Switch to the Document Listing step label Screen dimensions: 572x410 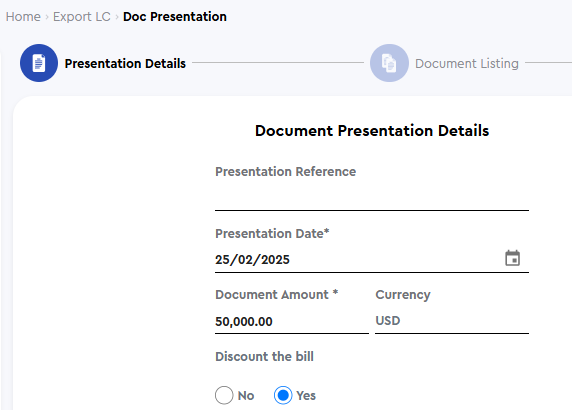(467, 63)
